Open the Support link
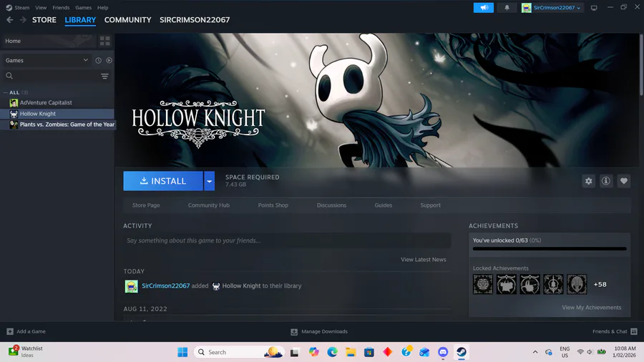The height and width of the screenshot is (362, 644). (431, 205)
